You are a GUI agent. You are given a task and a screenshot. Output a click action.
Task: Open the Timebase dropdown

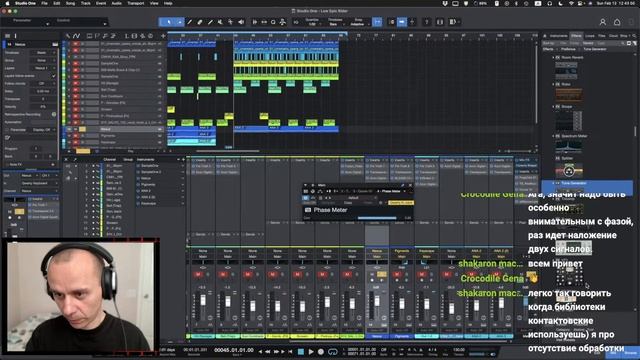pos(335,22)
